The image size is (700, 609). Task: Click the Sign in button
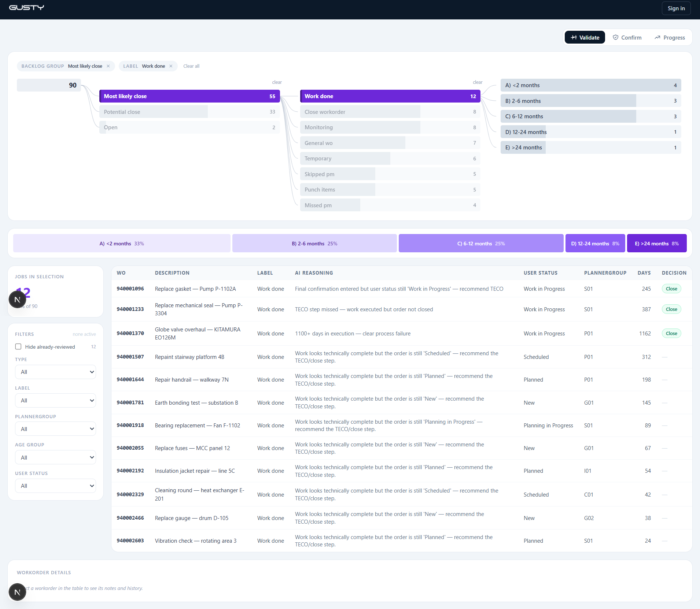(x=676, y=8)
